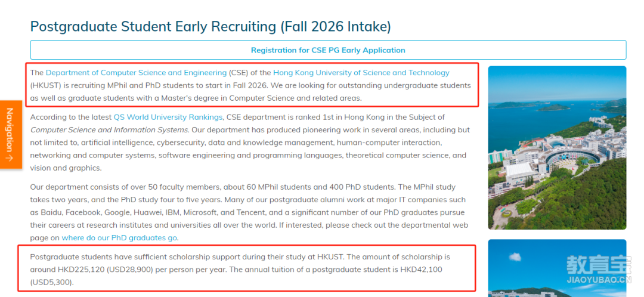The height and width of the screenshot is (297, 644).
Task: Open the QS World University Rankings link
Action: click(168, 117)
